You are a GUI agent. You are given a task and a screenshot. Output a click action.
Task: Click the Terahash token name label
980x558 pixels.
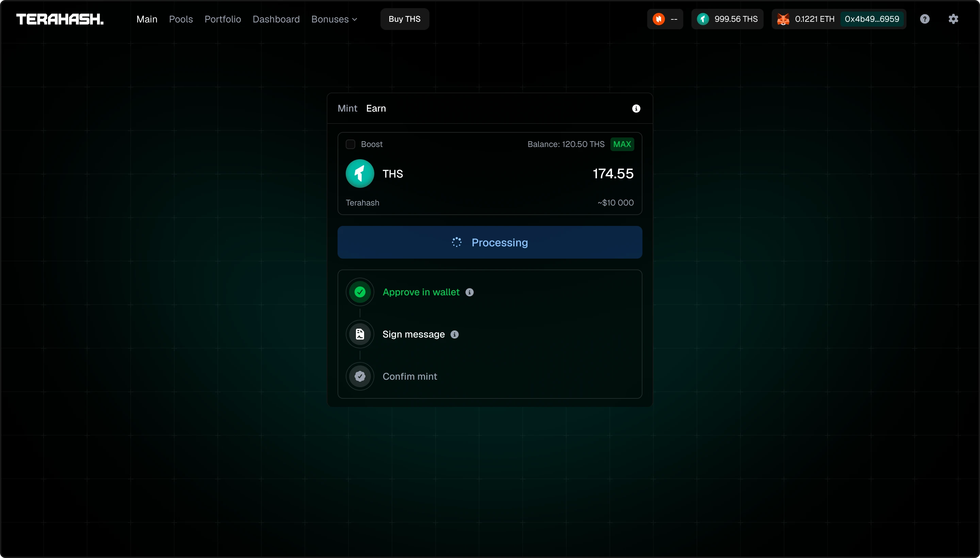click(x=362, y=203)
